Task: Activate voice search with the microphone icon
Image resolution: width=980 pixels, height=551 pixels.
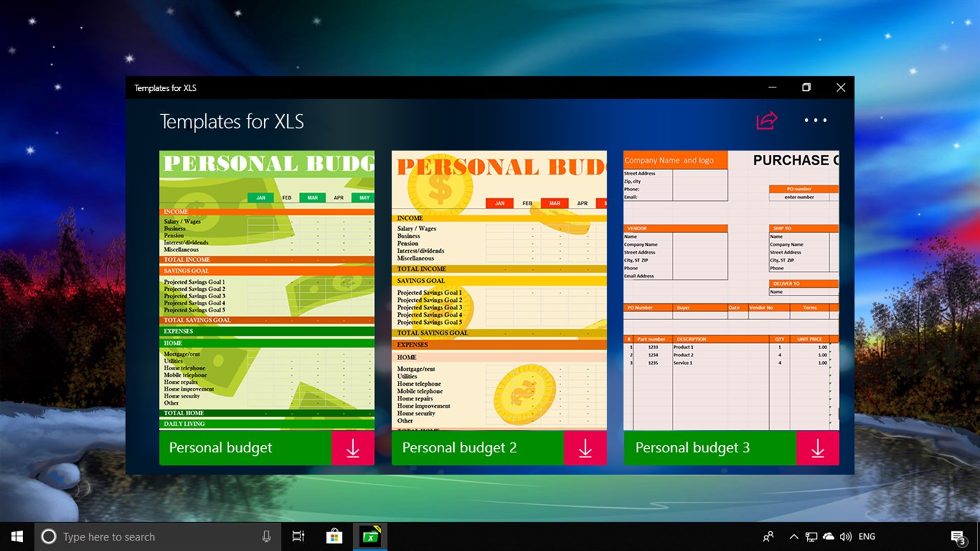Action: [x=266, y=536]
